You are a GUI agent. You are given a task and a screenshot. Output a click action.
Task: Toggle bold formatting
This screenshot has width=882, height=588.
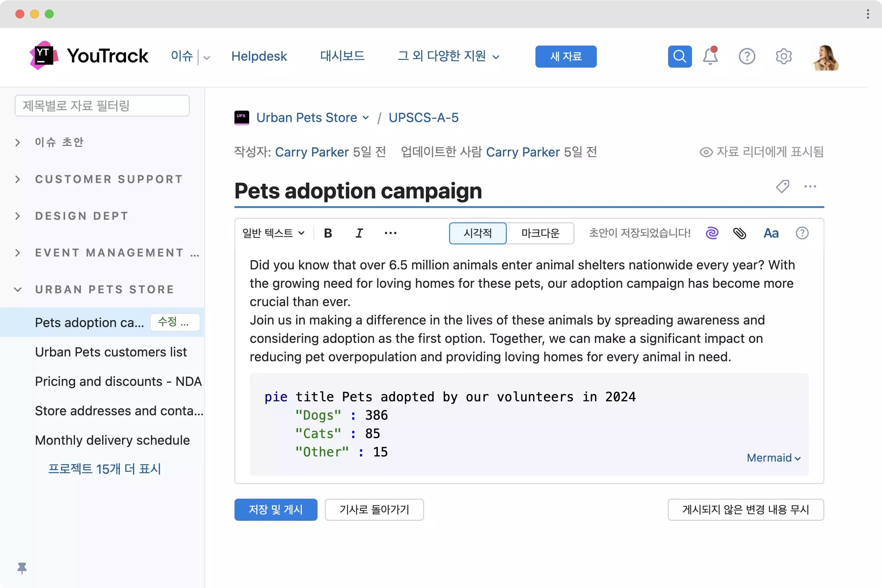pos(328,233)
